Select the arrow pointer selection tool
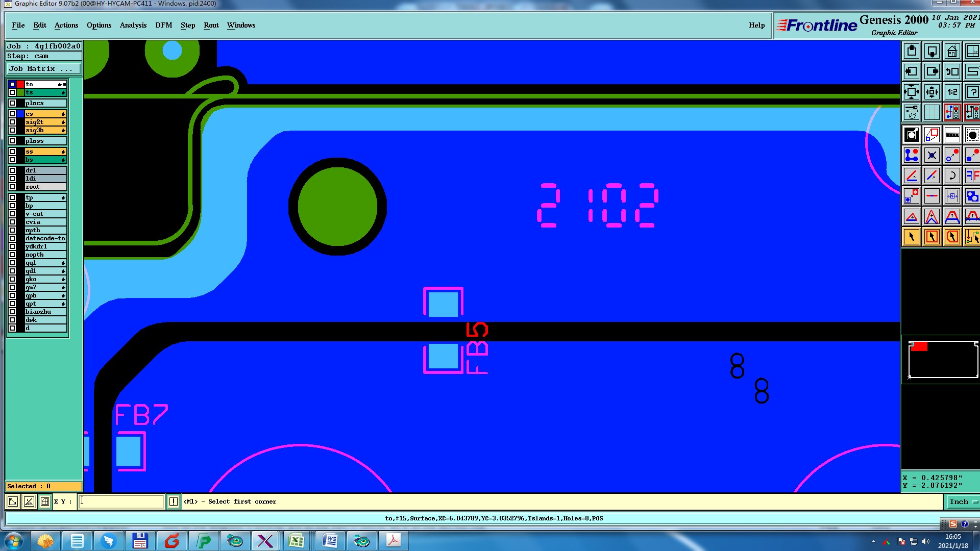The width and height of the screenshot is (980, 551). click(x=912, y=237)
